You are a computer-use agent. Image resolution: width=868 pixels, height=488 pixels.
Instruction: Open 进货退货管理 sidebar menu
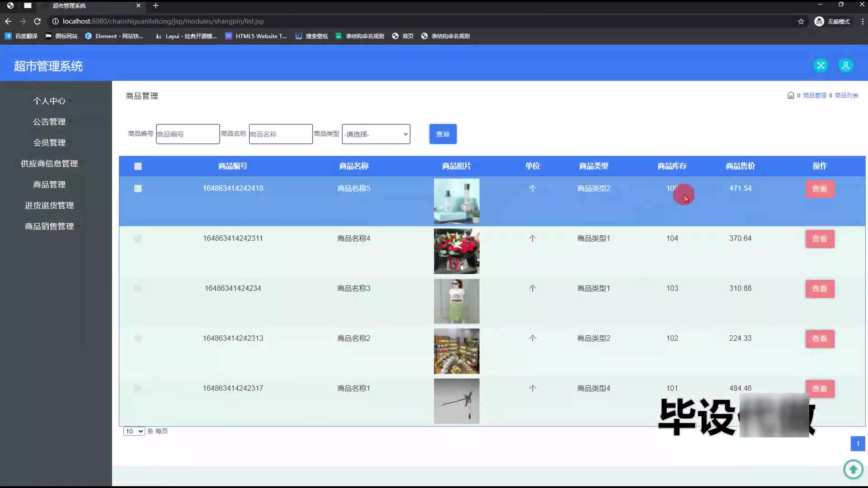[49, 205]
